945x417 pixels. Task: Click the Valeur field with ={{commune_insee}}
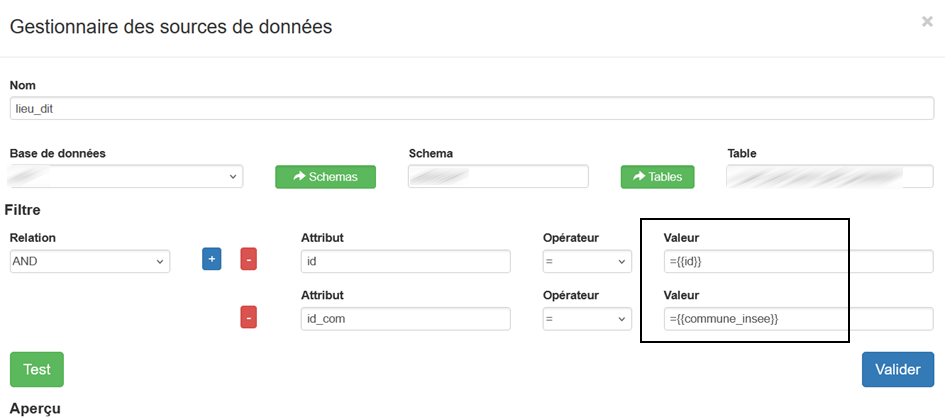[797, 319]
